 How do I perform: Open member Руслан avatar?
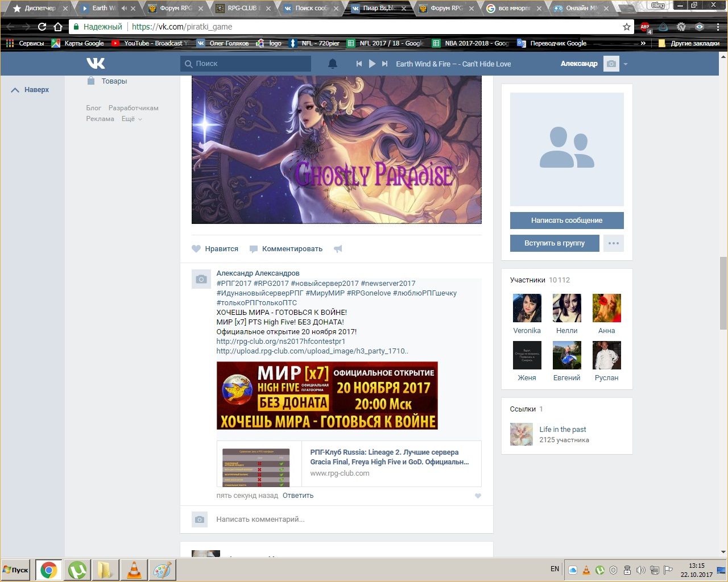point(607,355)
